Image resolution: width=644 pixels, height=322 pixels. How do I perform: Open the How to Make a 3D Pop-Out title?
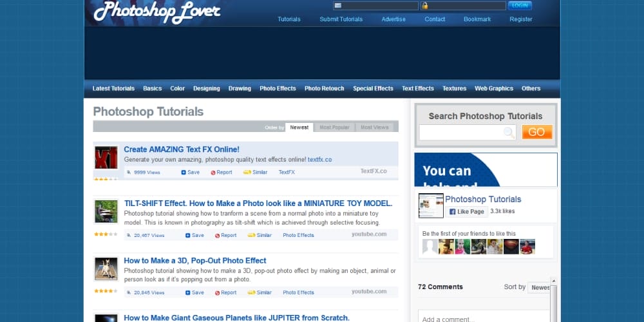click(x=195, y=261)
